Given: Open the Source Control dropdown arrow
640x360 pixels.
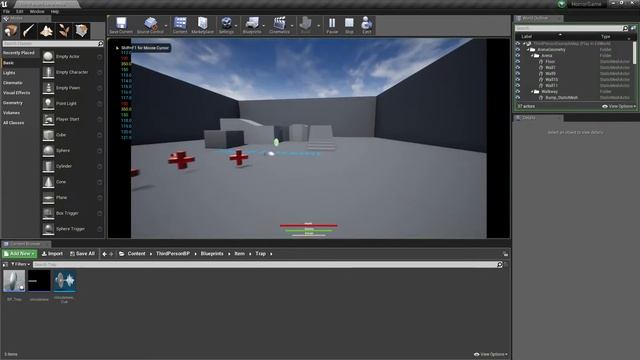Looking at the screenshot, I should (x=166, y=26).
